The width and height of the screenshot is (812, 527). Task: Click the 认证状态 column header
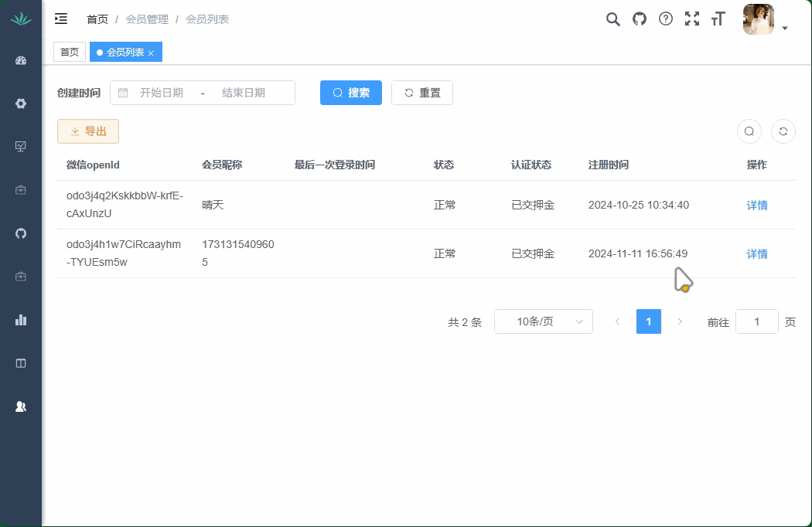[531, 165]
